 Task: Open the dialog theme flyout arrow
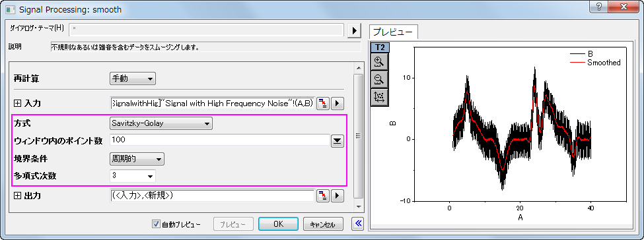(354, 30)
